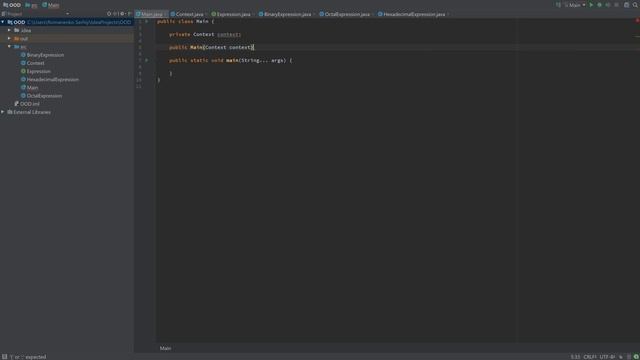Switch to the Expression.java editor tab
Screen dimensions: 640x360
coord(231,14)
